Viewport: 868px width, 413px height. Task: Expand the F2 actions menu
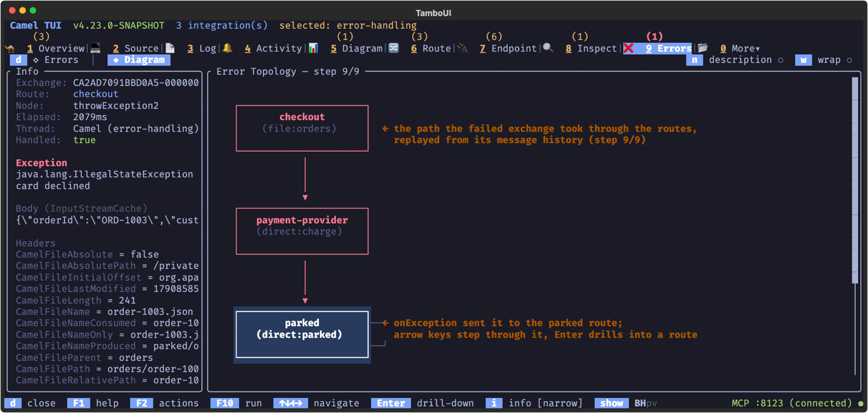pyautogui.click(x=142, y=403)
